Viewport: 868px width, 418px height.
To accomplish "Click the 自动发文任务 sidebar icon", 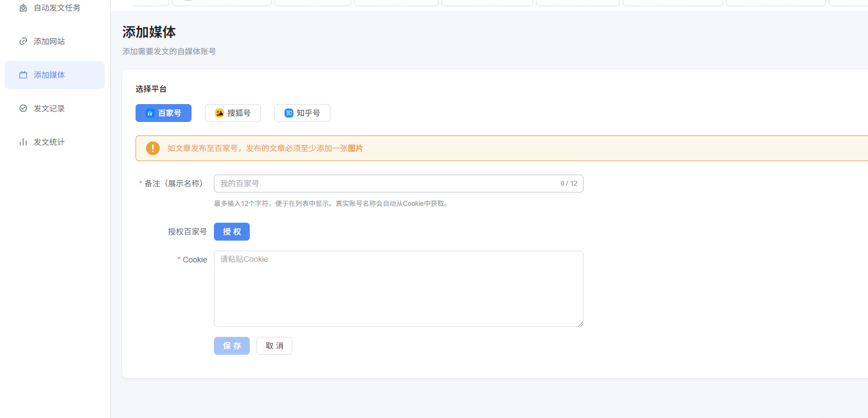I will click(x=23, y=8).
